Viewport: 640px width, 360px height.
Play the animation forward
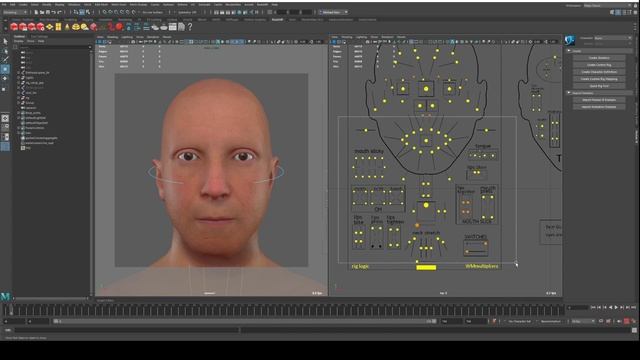click(616, 307)
